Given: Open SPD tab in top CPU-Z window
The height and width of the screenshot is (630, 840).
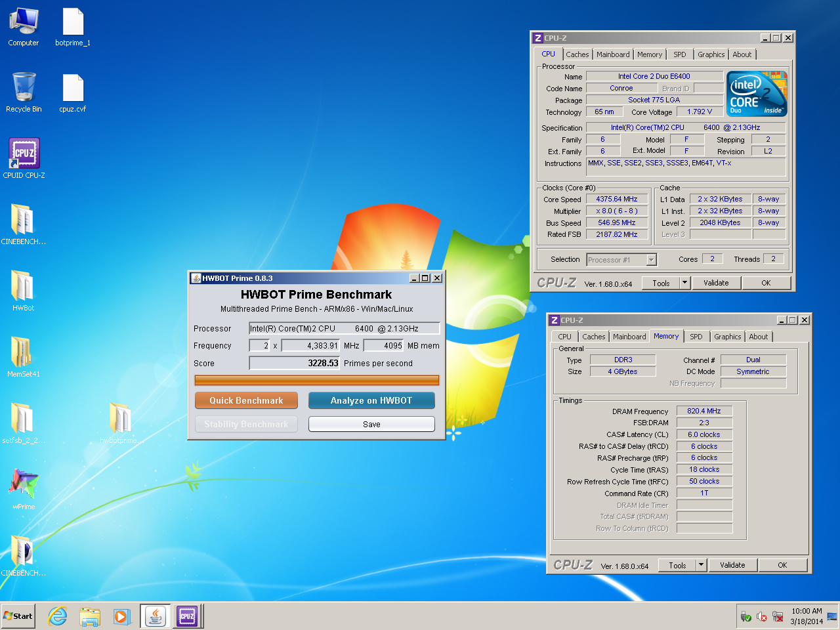Looking at the screenshot, I should point(680,54).
